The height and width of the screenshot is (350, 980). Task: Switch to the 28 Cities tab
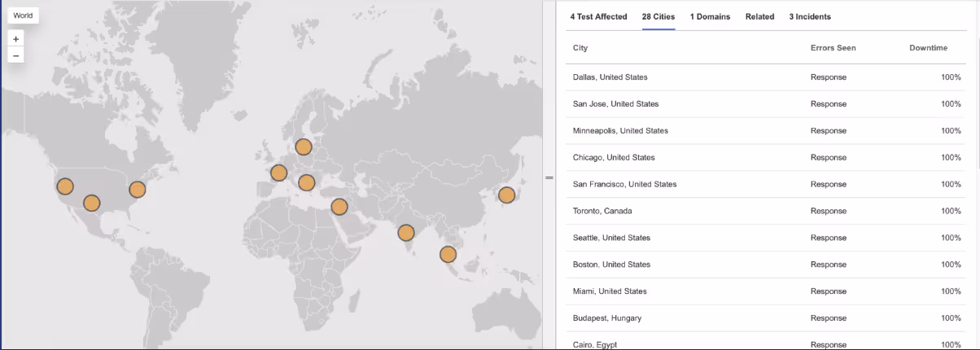[x=658, y=16]
